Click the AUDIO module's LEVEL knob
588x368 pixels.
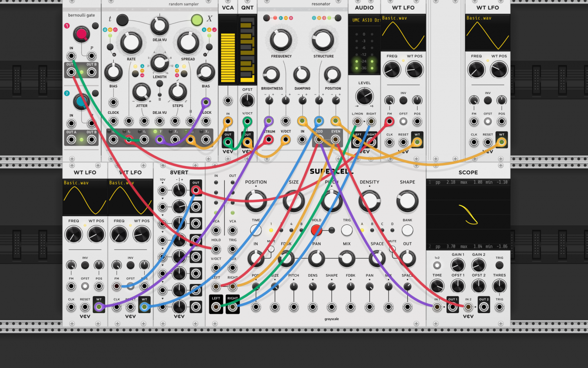[365, 97]
